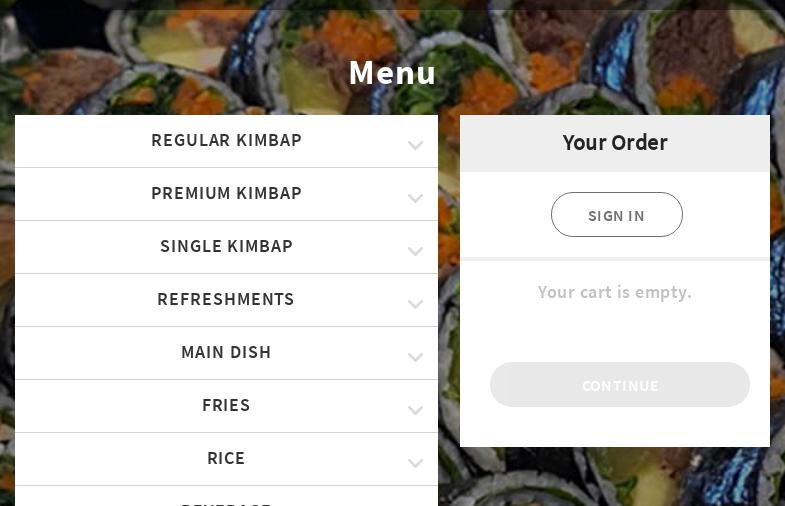Click the Fries chevron icon
Screen dimensions: 785x506
point(416,410)
